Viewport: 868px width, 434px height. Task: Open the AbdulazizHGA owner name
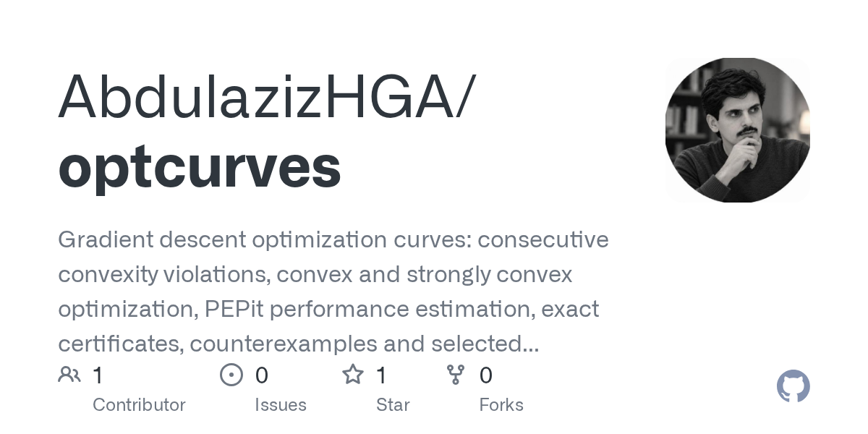(265, 96)
